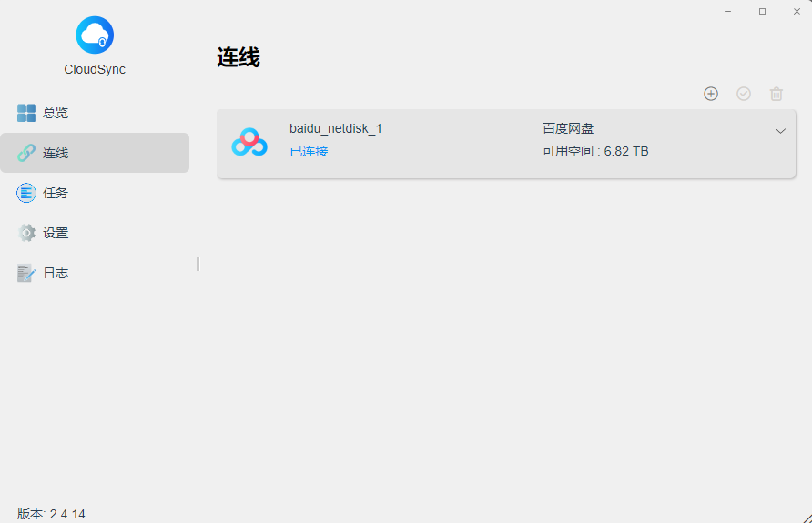Screen dimensions: 812x523
Task: Open the 总览 overview page
Action: (55, 113)
